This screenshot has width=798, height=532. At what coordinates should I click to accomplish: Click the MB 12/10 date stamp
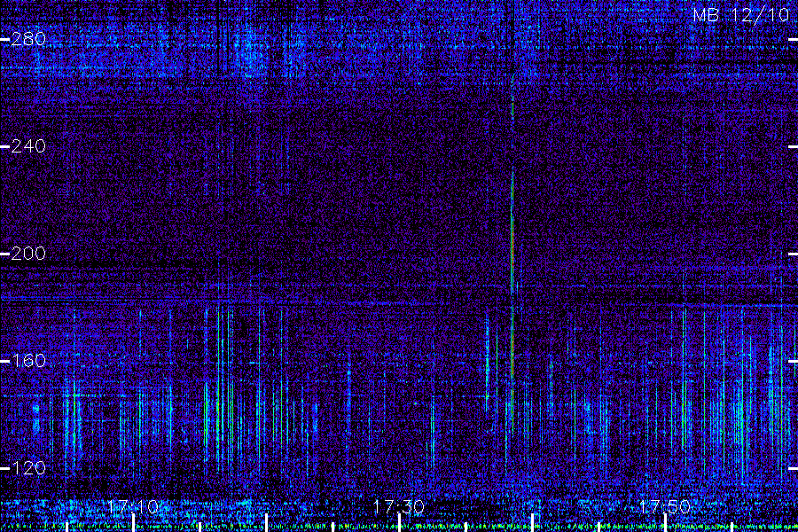741,15
